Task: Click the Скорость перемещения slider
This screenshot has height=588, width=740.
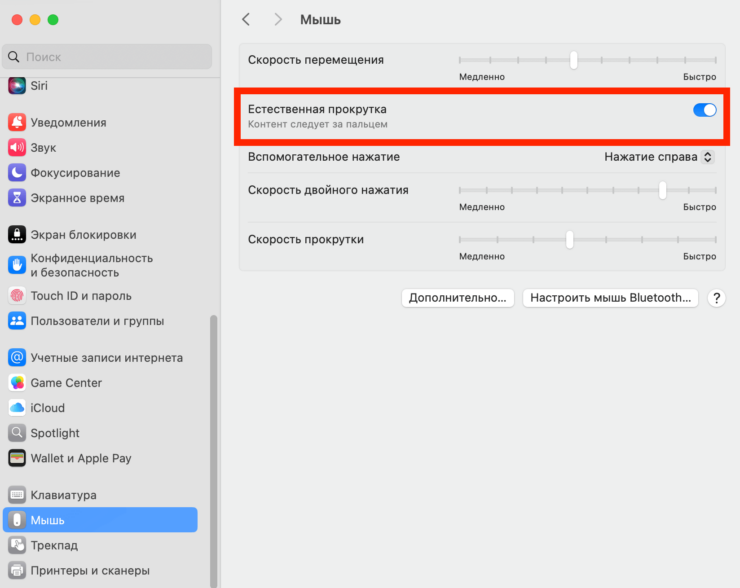Action: (x=587, y=60)
